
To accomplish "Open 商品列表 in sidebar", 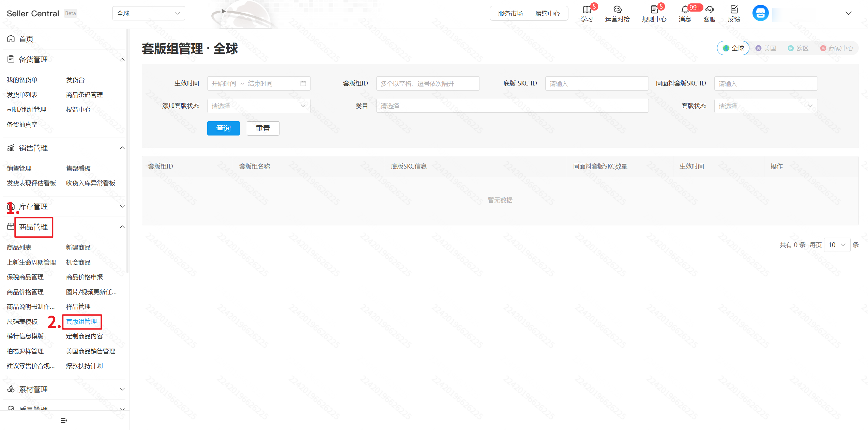I will pos(19,248).
